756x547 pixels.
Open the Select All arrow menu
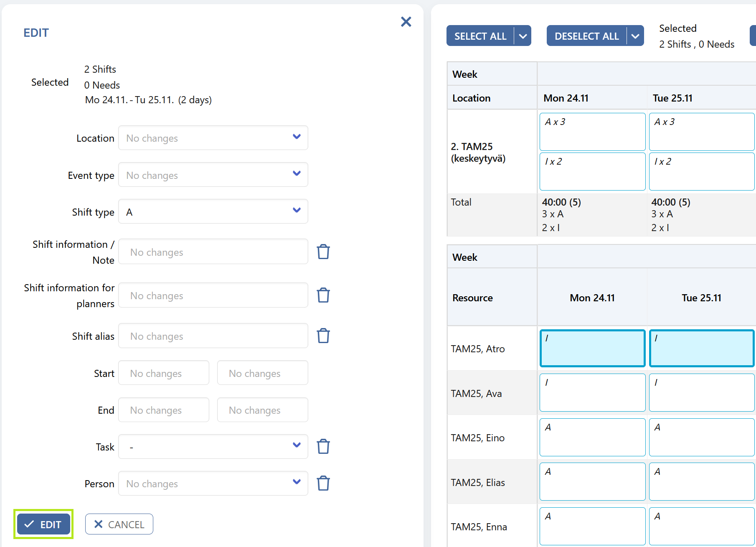pos(523,36)
